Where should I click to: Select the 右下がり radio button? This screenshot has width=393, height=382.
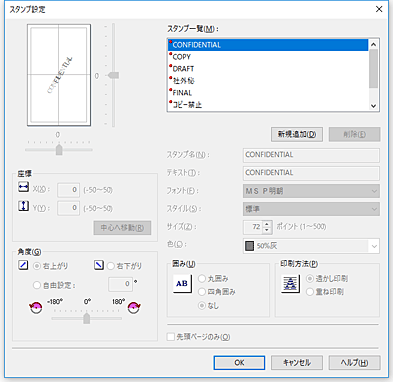pyautogui.click(x=111, y=266)
